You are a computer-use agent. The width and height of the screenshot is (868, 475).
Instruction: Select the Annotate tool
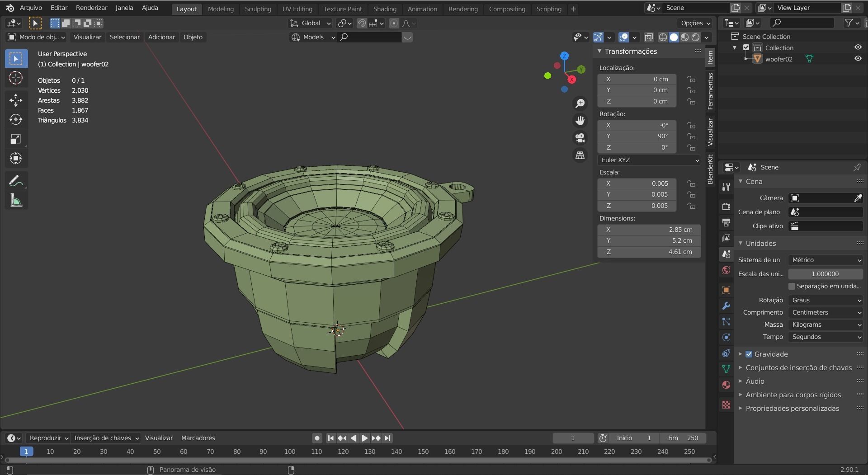(x=16, y=181)
